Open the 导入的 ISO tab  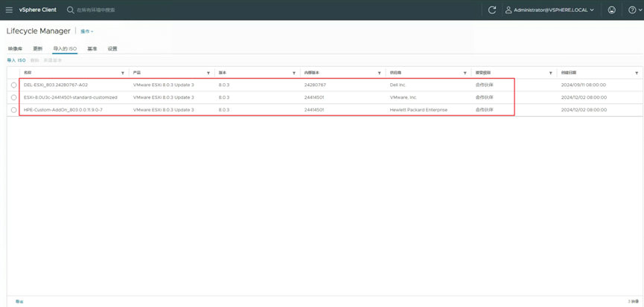pos(65,49)
